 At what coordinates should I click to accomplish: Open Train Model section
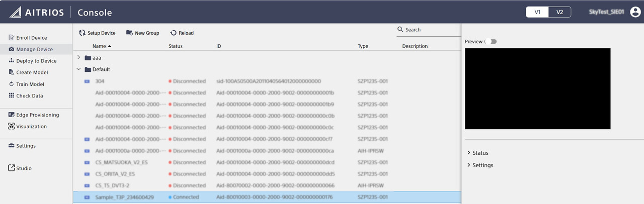coord(27,84)
